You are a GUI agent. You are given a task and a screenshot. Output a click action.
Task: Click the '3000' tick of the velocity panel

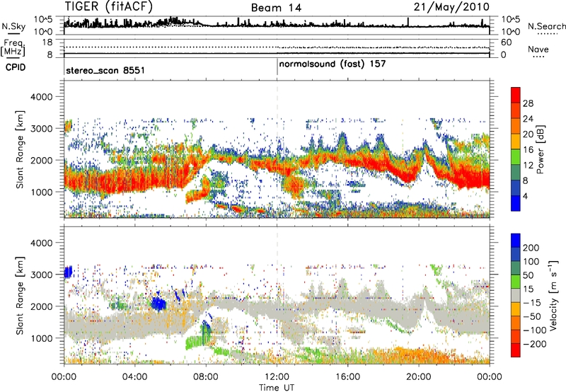click(x=41, y=275)
